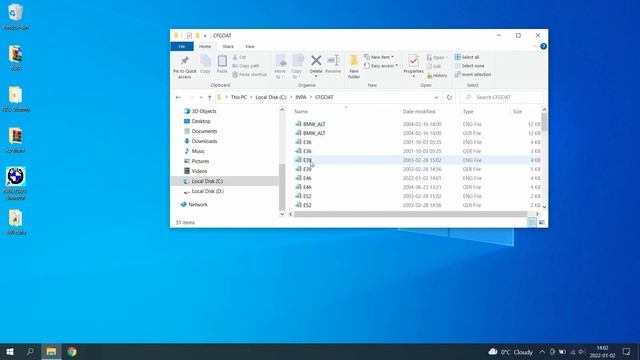The image size is (640, 360).
Task: Select the E46 file dated 2022-01-02
Action: 417,178
